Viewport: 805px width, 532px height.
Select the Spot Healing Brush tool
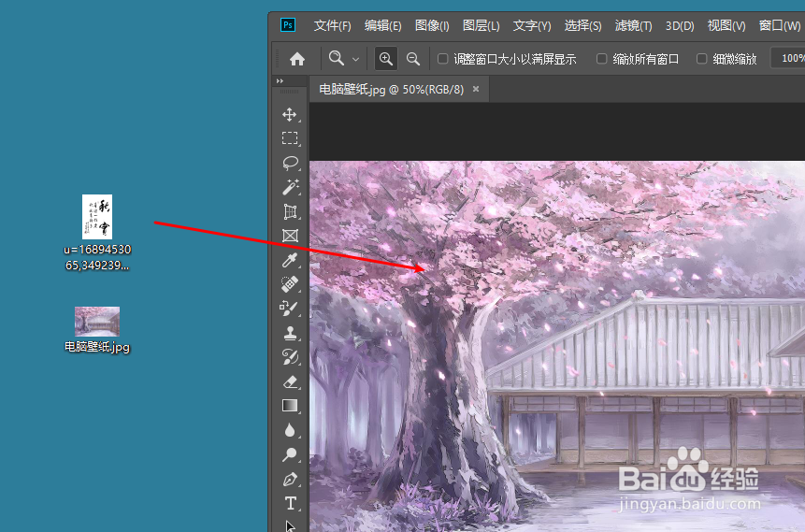[290, 284]
